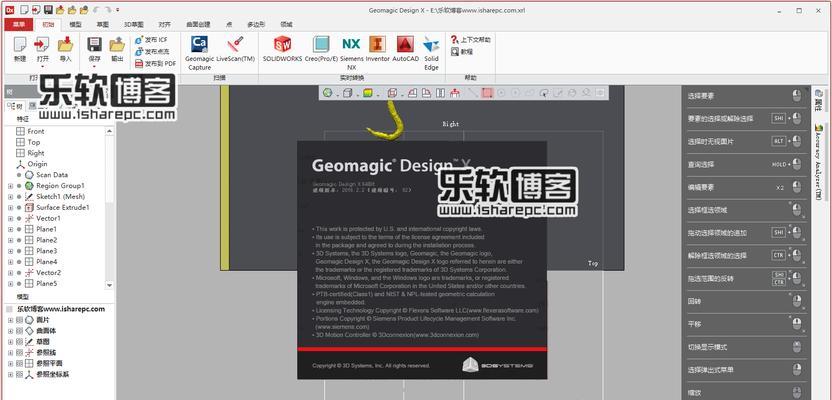Click the 输出 (Export) icon
The image size is (832, 400).
pos(117,45)
